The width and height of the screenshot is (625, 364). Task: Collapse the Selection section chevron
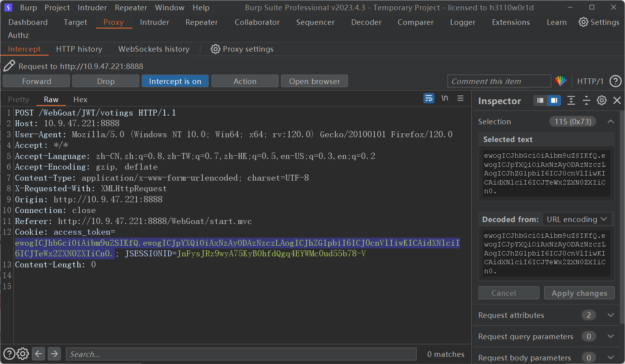[x=611, y=121]
